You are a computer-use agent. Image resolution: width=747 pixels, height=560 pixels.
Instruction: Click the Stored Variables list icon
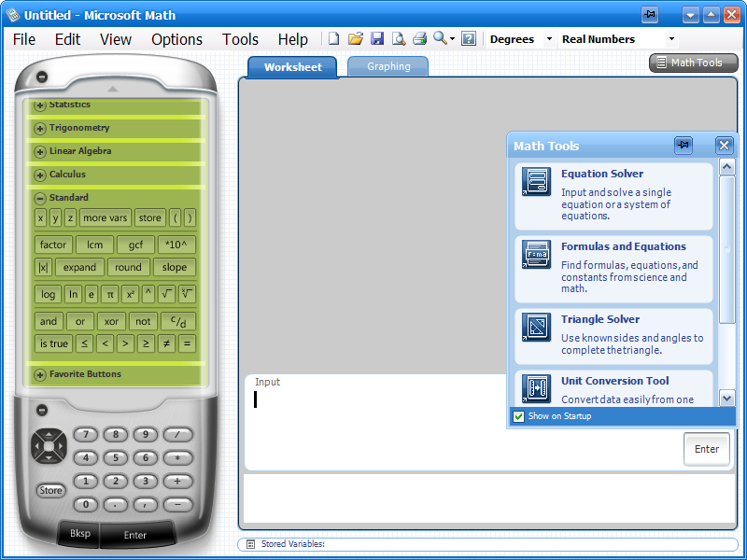point(250,544)
